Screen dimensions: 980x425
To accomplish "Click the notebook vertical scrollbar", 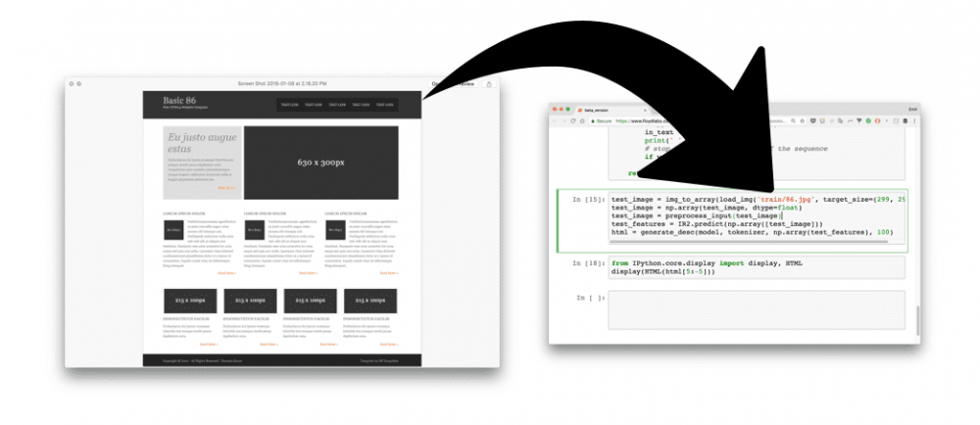I will pos(918,318).
